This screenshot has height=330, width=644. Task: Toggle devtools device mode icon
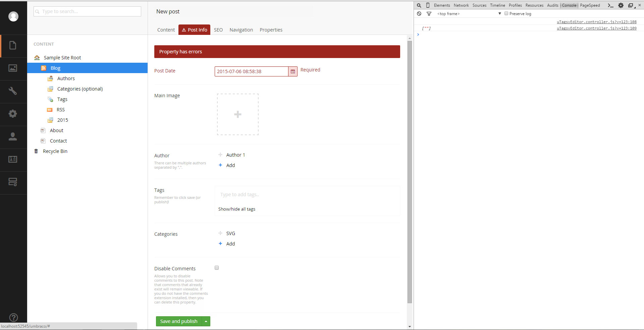pos(428,5)
